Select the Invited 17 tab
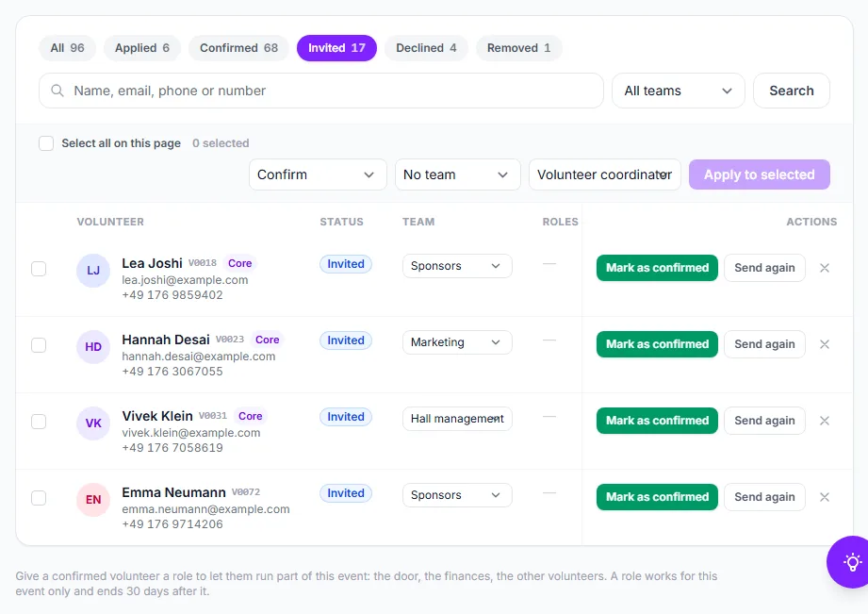 coord(336,48)
